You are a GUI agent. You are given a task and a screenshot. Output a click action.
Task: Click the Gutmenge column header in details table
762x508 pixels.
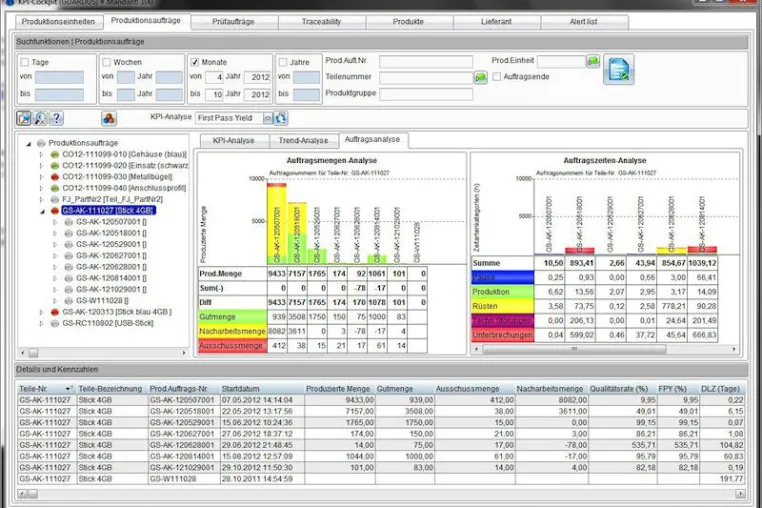[404, 389]
